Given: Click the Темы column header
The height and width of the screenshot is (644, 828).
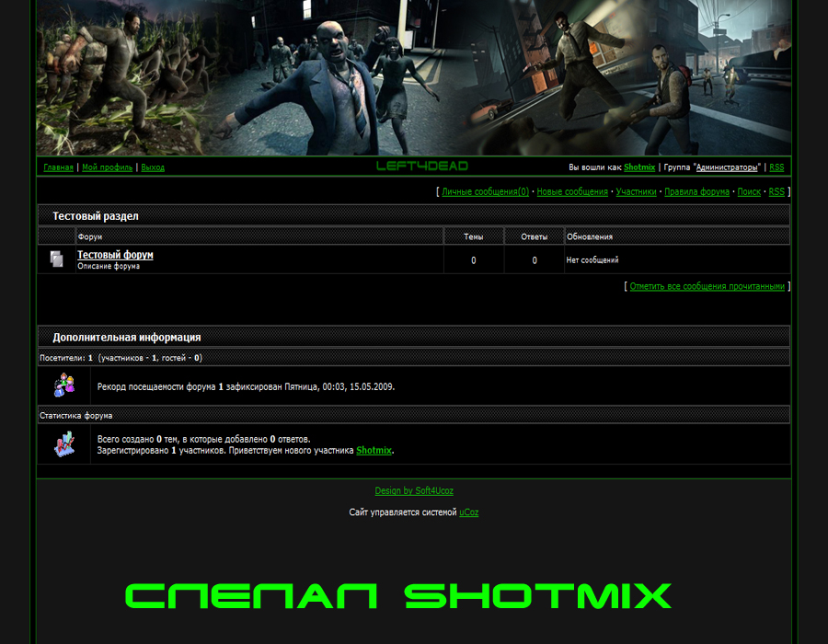Looking at the screenshot, I should click(x=474, y=236).
